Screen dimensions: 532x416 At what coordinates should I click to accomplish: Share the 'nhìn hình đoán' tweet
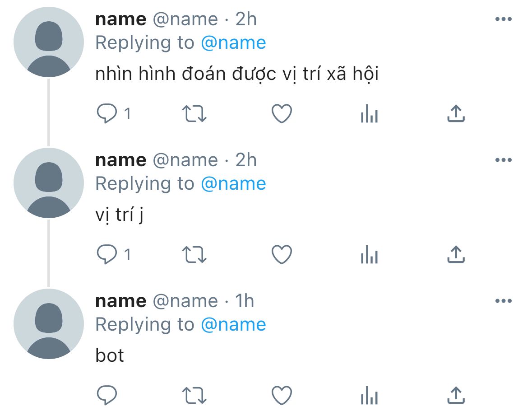[x=456, y=114]
